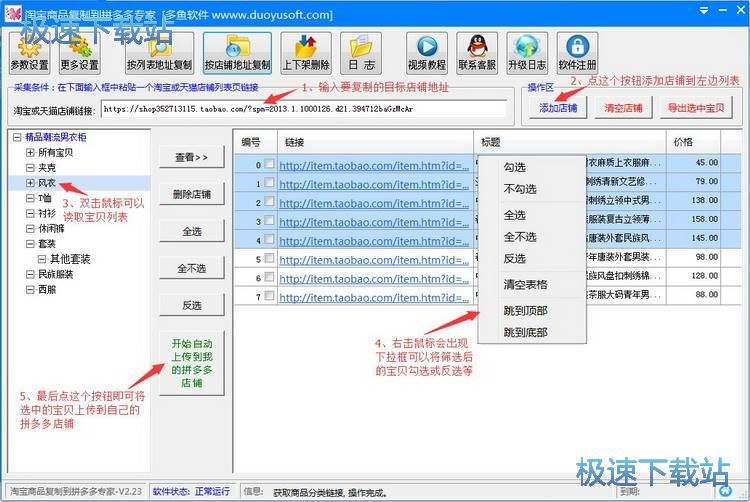Select price cell 98.00

693,257
